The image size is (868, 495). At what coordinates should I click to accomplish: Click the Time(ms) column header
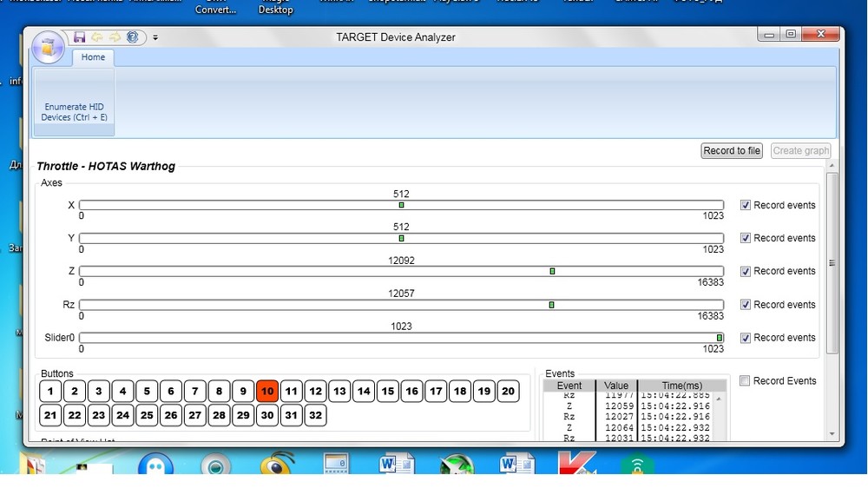(x=682, y=386)
